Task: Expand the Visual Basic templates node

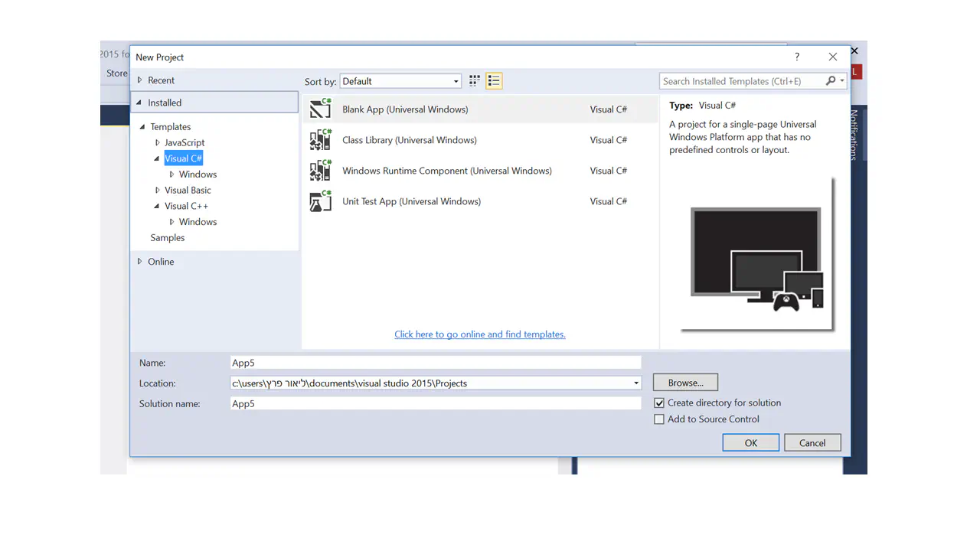Action: (158, 191)
